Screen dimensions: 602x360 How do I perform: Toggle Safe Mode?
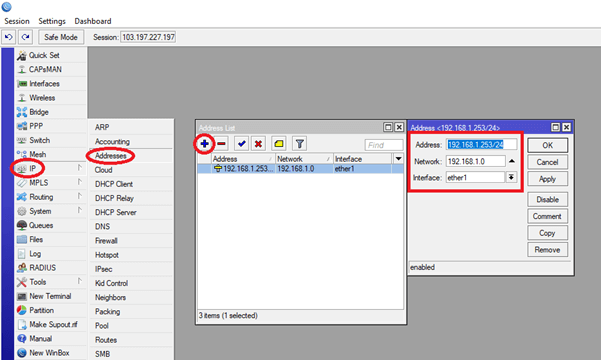tap(61, 37)
